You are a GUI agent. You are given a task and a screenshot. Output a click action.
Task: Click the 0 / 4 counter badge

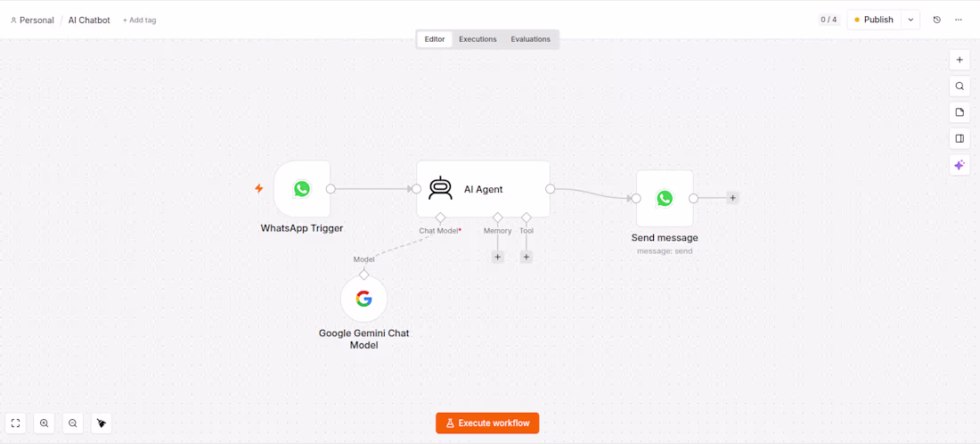point(829,20)
